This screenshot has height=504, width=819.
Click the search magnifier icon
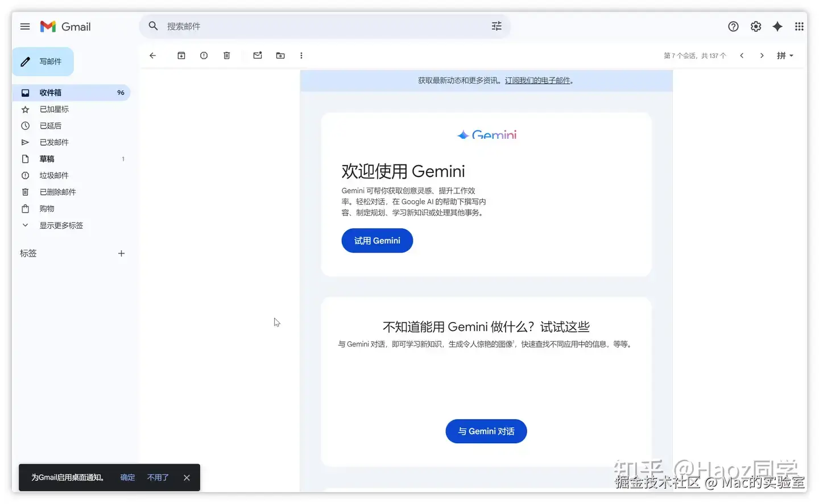tap(153, 26)
